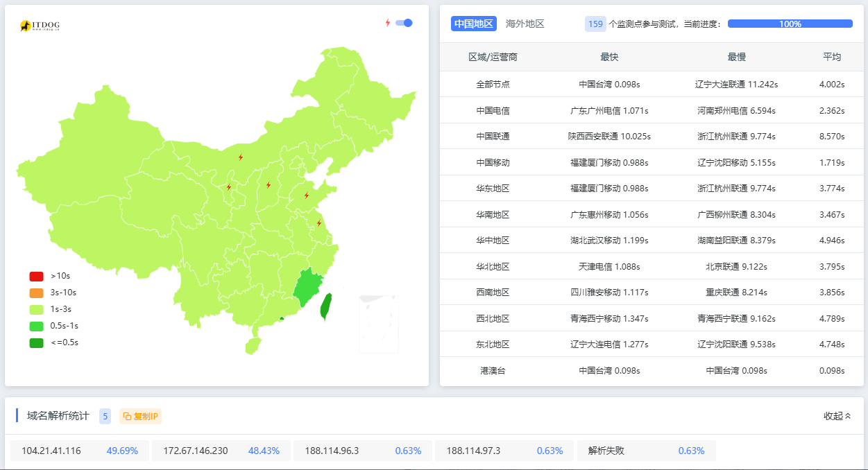Click the 100% progress bar
Image resolution: width=868 pixels, height=470 pixels.
click(x=790, y=24)
